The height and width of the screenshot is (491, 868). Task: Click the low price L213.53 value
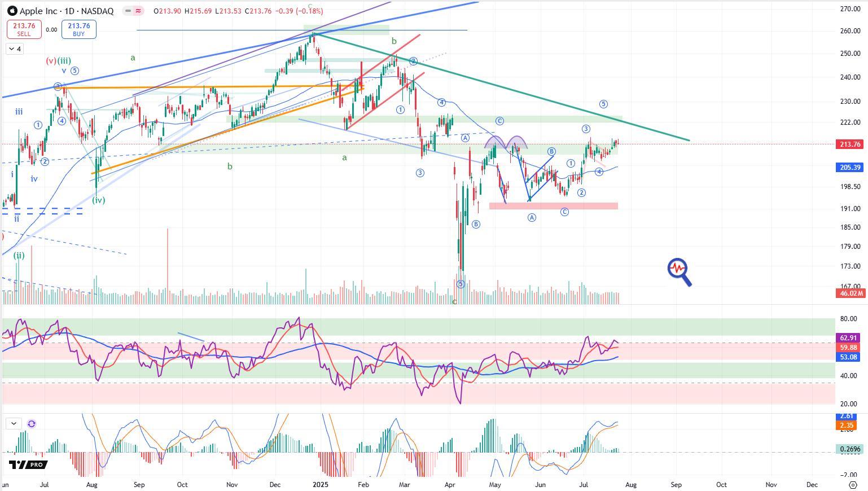pos(229,11)
